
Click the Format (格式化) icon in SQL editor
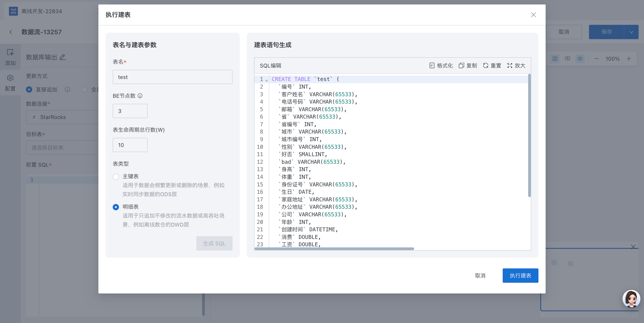432,66
